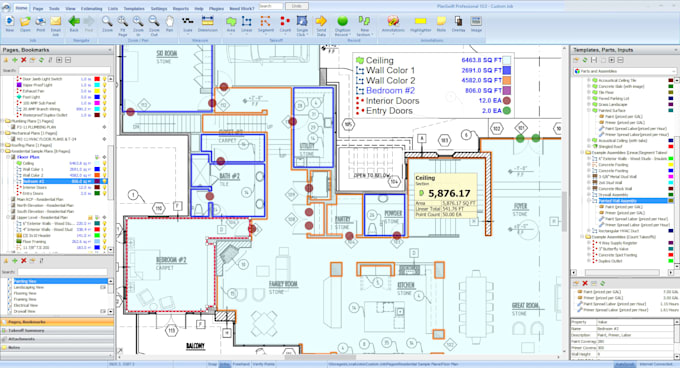Collapse the Upper Level page node
680x368 pixels.
point(9,217)
